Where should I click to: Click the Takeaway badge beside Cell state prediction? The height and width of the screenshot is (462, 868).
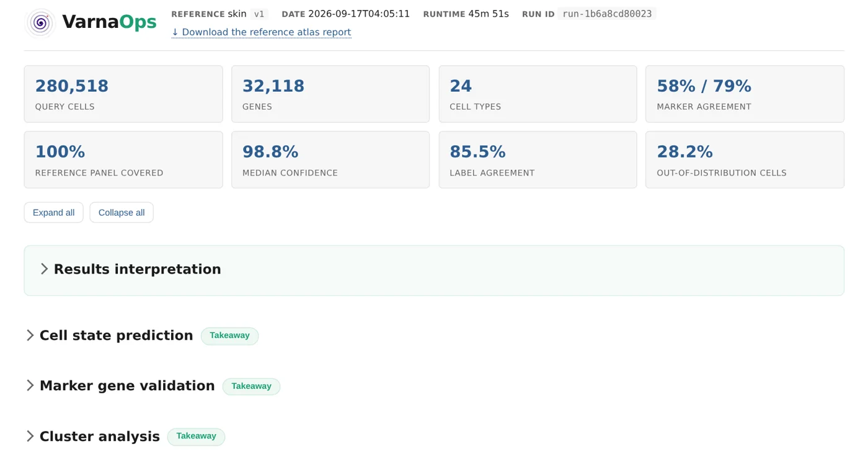pos(229,335)
